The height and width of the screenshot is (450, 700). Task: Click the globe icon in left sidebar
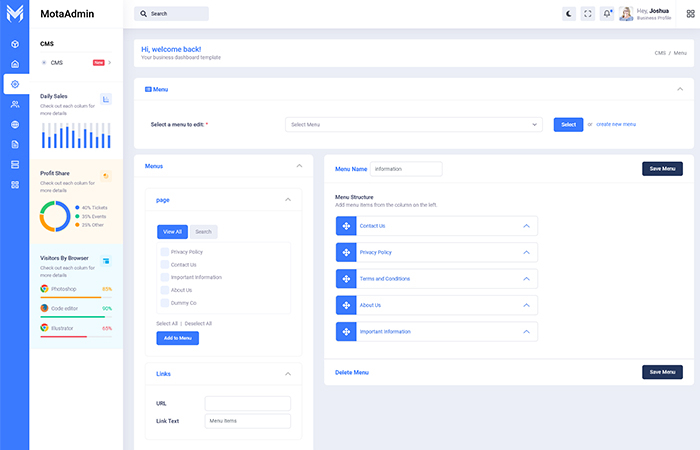click(15, 124)
